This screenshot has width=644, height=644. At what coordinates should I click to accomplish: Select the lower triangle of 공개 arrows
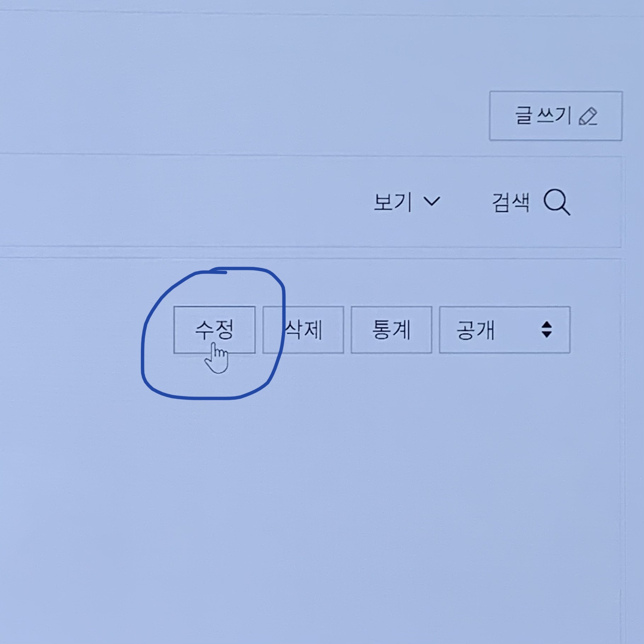[547, 335]
